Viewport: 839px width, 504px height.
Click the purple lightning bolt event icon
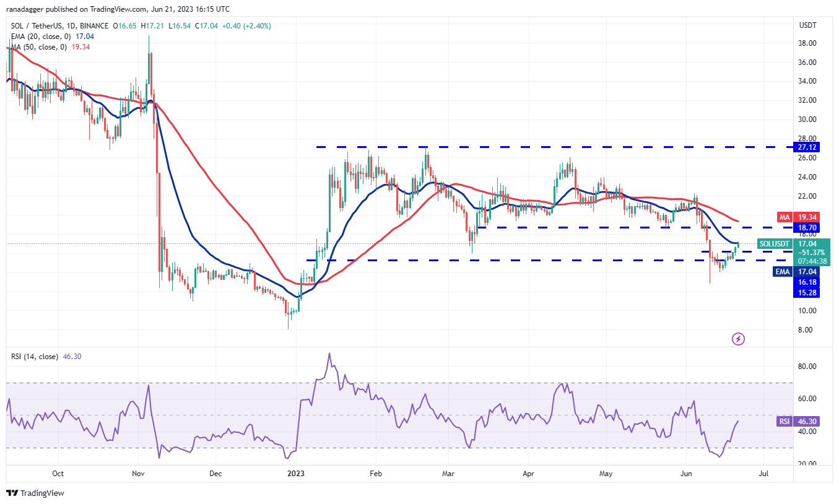coord(738,339)
